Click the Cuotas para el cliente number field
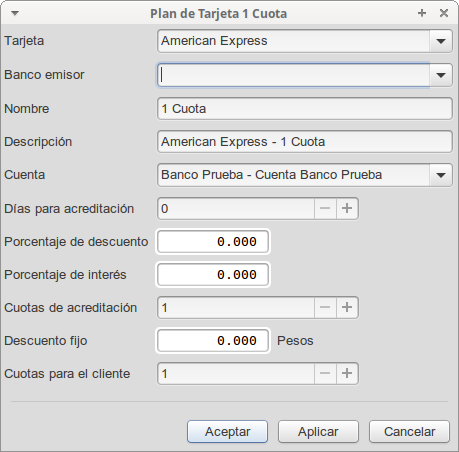 (x=236, y=373)
